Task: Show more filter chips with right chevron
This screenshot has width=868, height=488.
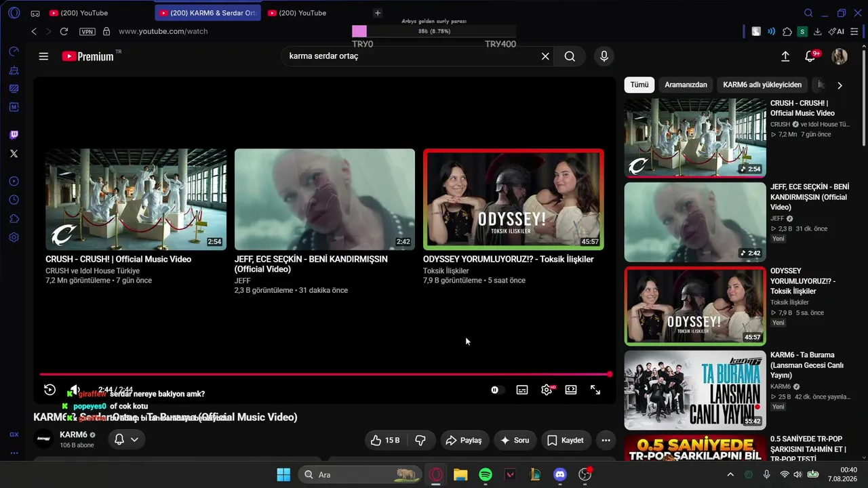Action: (x=840, y=85)
